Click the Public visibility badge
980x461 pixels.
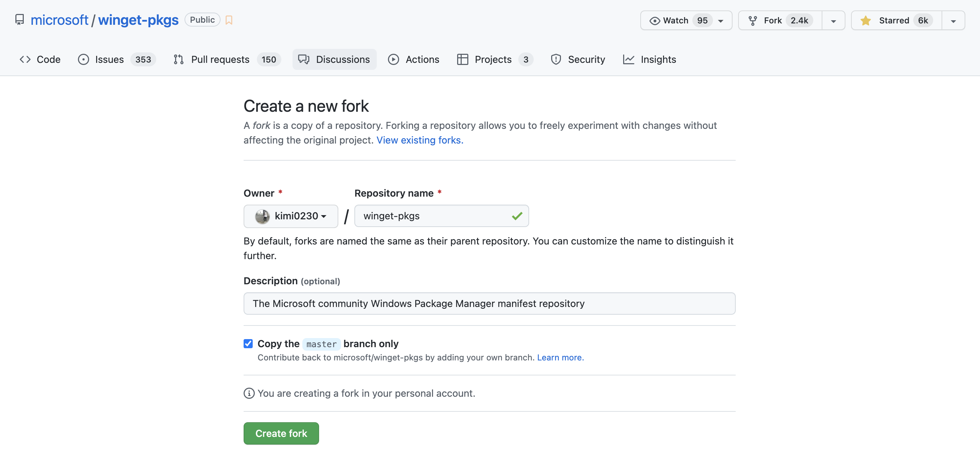point(202,20)
